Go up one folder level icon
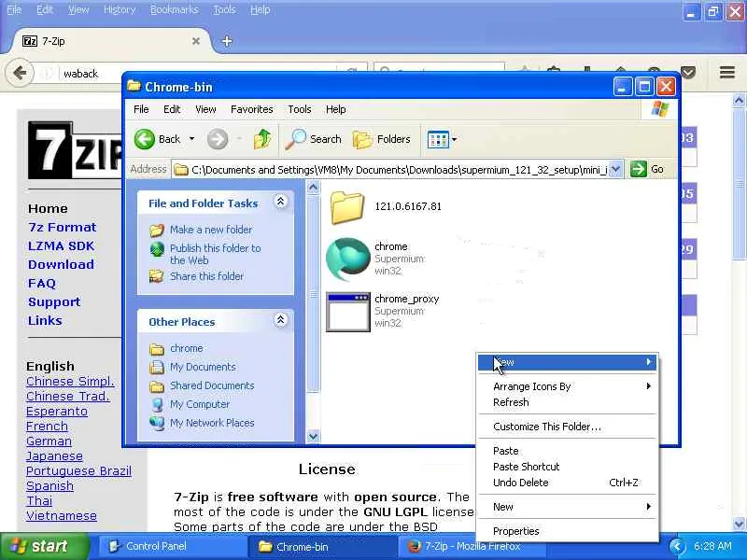 [262, 139]
